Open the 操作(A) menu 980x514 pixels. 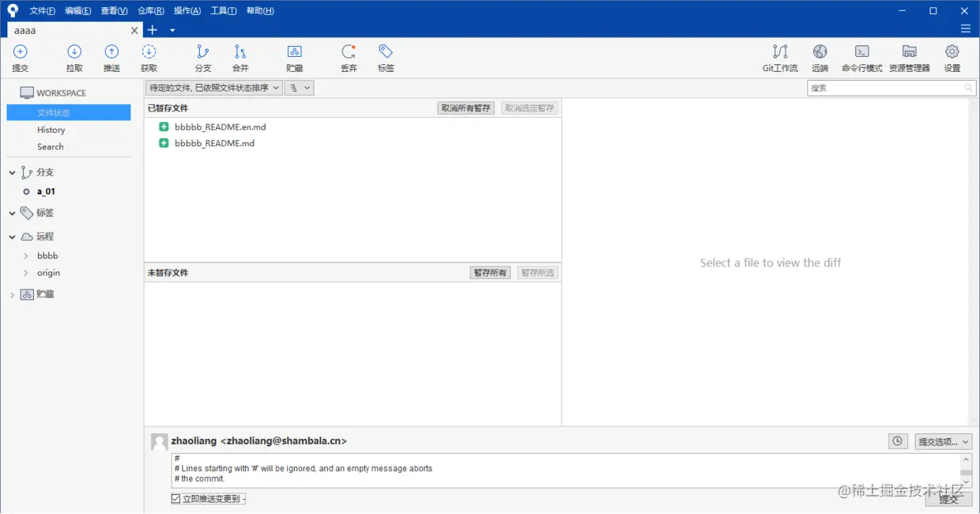coord(187,11)
